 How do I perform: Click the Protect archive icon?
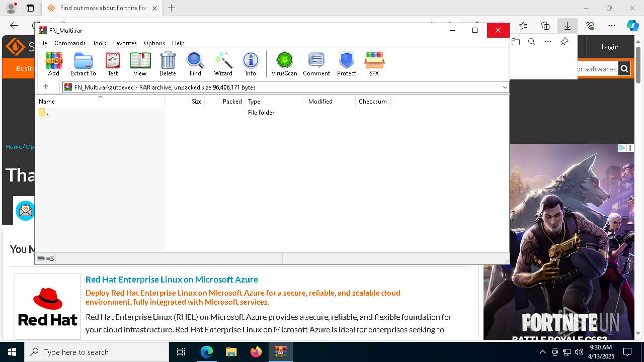[347, 64]
